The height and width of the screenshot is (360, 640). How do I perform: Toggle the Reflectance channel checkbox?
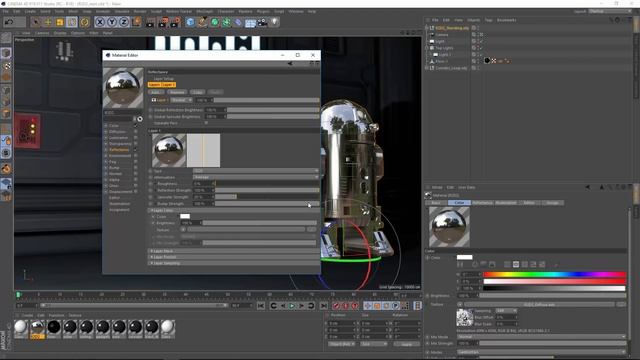[136, 150]
